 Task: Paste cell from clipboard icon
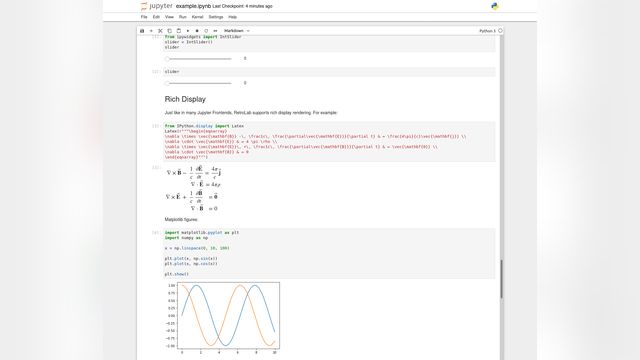click(x=179, y=31)
